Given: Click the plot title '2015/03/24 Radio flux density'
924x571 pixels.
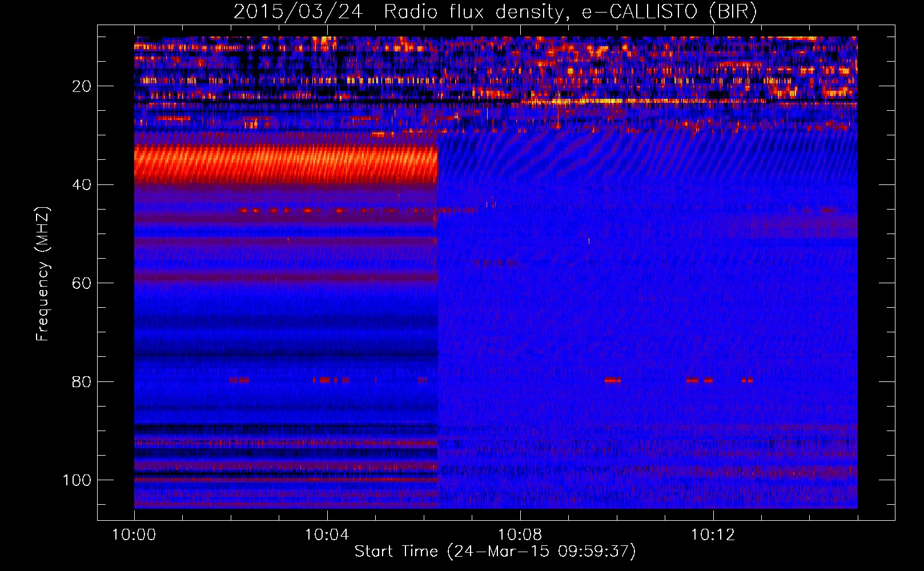Looking at the screenshot, I should (x=495, y=12).
